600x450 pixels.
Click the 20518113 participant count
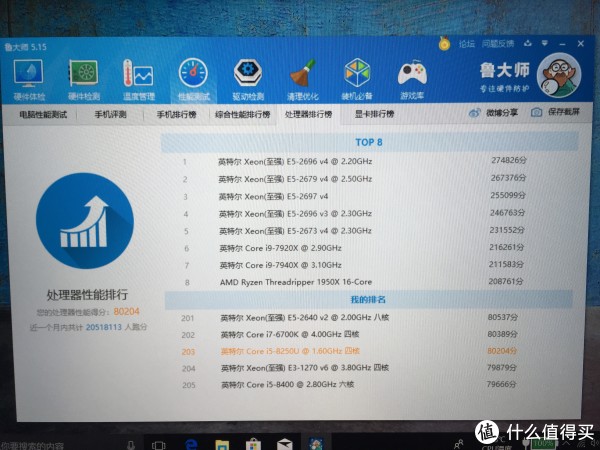[x=104, y=327]
